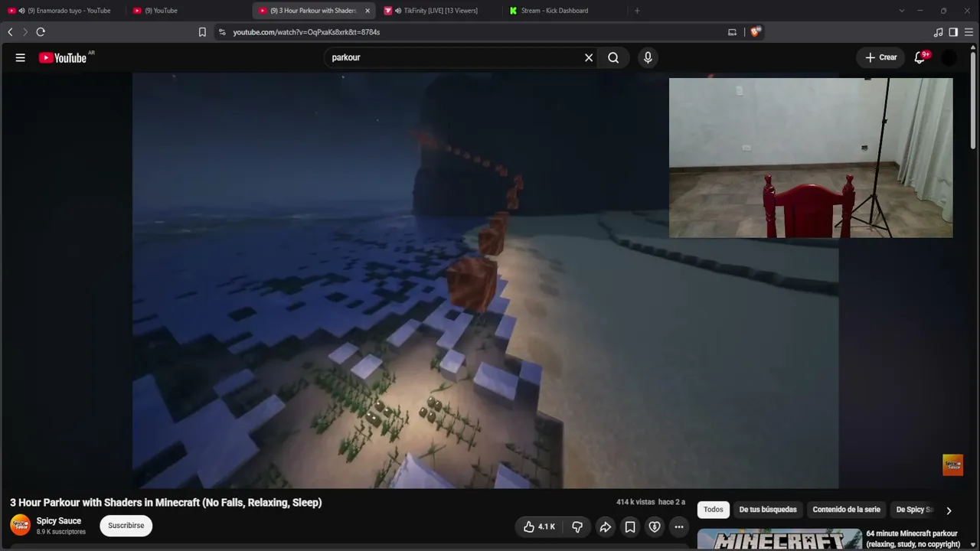Reload the page
The image size is (980, 551).
[41, 32]
